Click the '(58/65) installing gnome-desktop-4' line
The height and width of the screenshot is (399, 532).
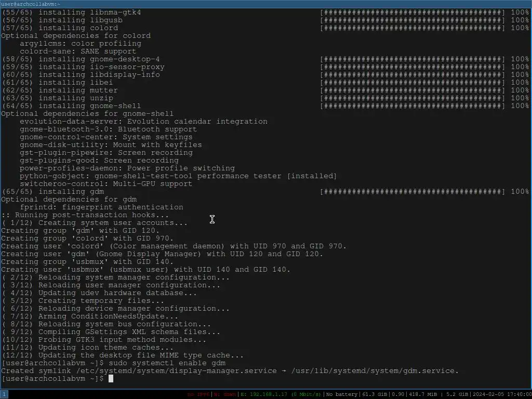(x=81, y=59)
